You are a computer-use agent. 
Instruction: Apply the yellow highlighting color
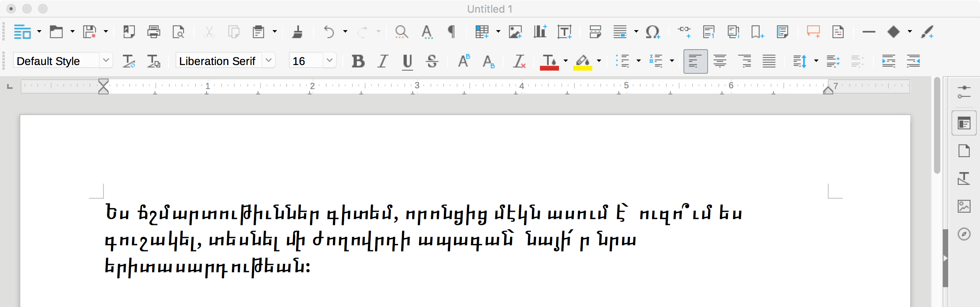(x=582, y=61)
